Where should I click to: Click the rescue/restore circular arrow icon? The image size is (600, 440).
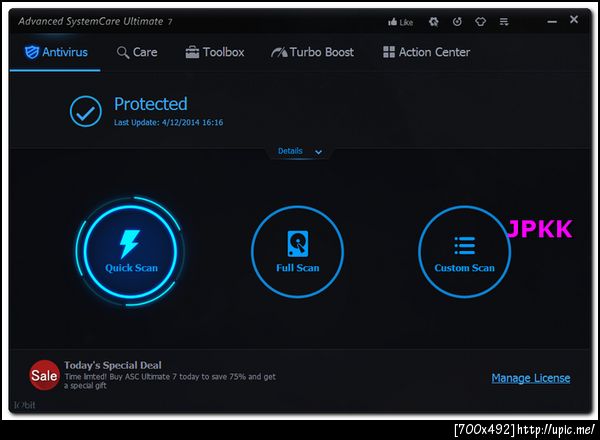(x=457, y=22)
